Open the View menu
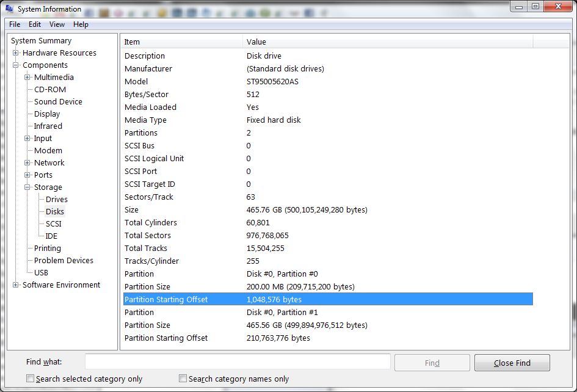 tap(57, 24)
